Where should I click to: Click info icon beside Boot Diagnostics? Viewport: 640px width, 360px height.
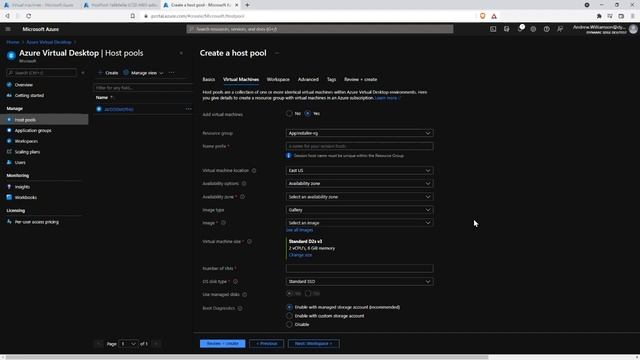click(240, 308)
